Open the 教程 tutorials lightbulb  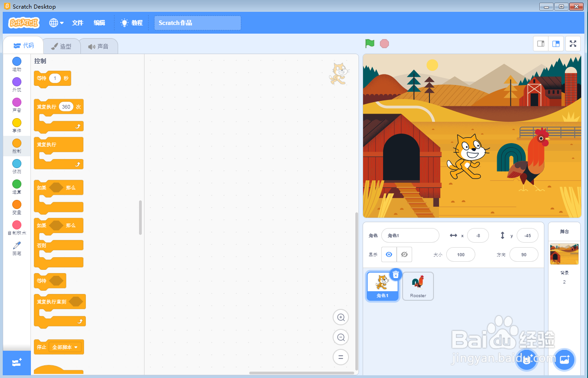[131, 23]
